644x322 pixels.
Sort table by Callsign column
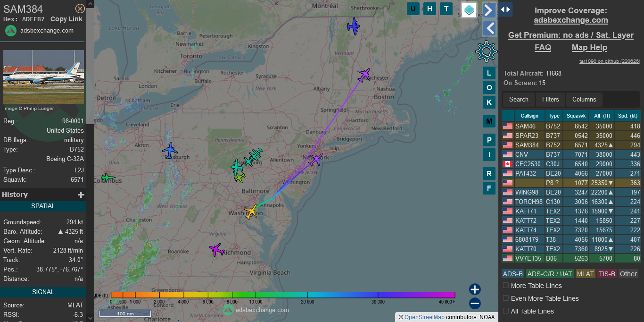click(529, 116)
